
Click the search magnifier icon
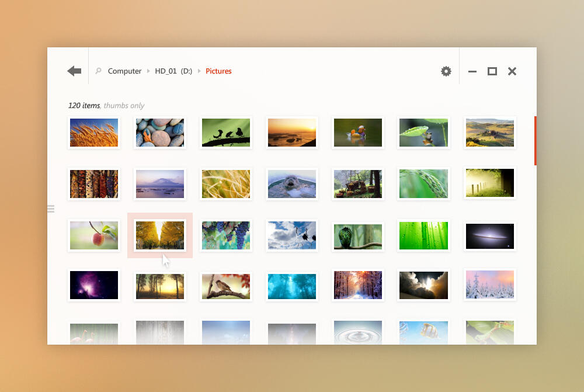pyautogui.click(x=98, y=71)
